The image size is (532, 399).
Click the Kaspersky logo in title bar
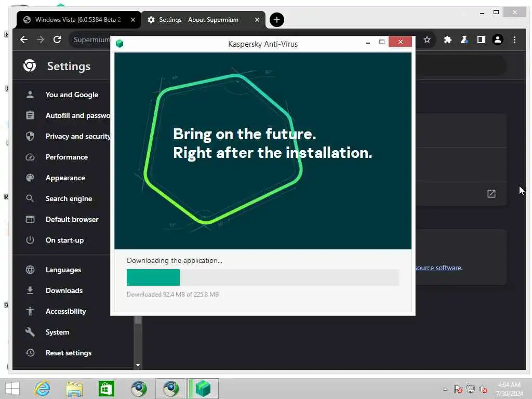point(119,44)
